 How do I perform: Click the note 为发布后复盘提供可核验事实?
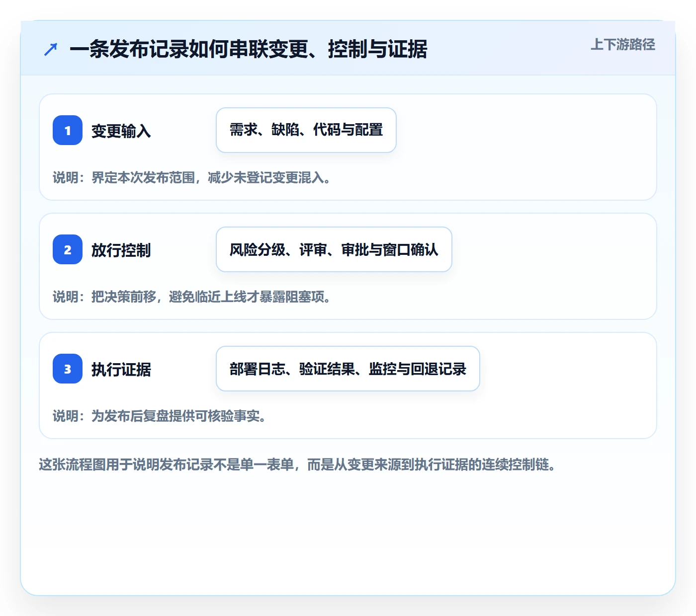(x=160, y=416)
